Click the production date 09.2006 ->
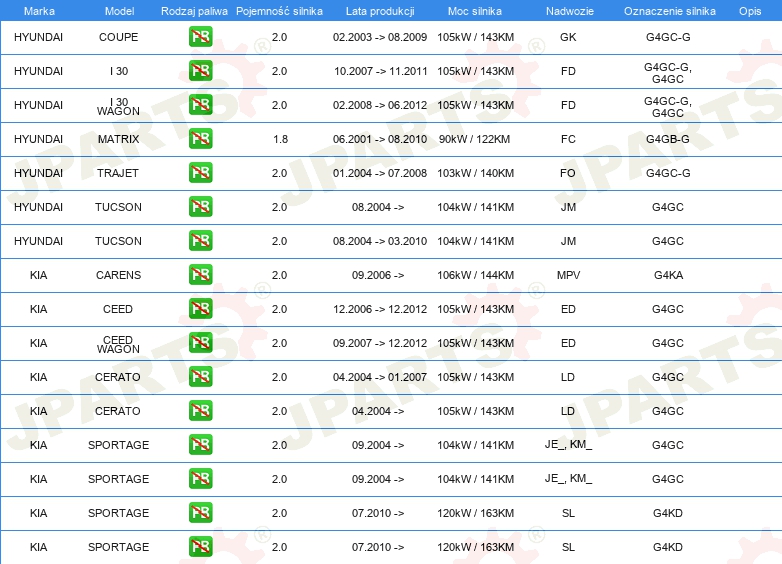The width and height of the screenshot is (782, 564). click(378, 275)
